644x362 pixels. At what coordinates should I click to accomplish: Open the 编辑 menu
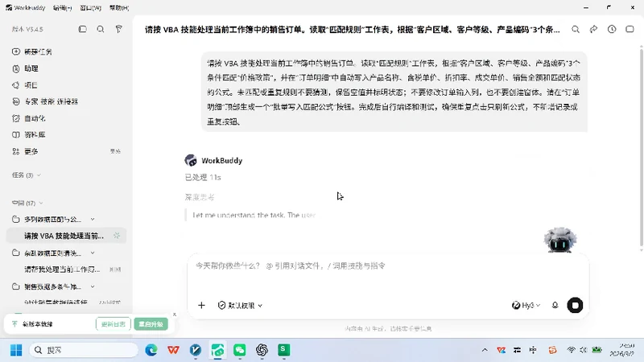(63, 8)
